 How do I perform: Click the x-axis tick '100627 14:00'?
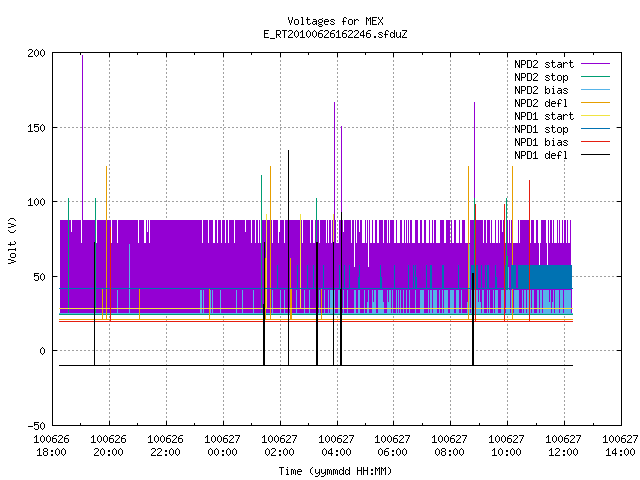[x=620, y=446]
